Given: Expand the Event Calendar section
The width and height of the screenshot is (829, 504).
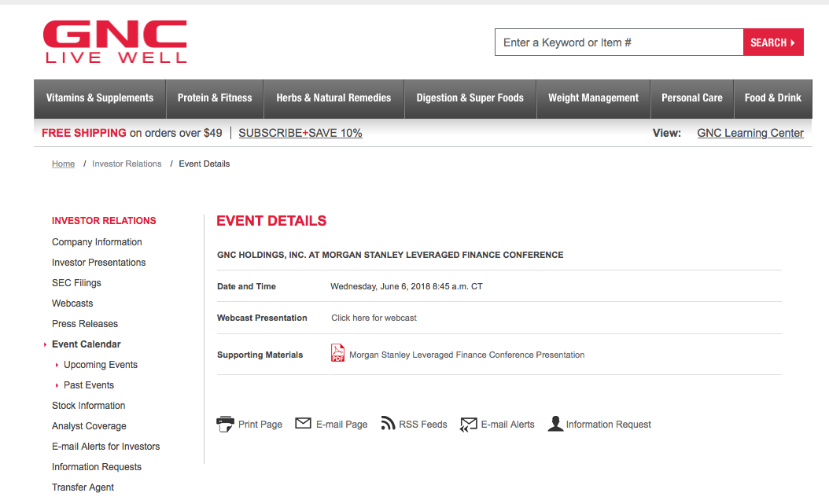Looking at the screenshot, I should click(86, 344).
